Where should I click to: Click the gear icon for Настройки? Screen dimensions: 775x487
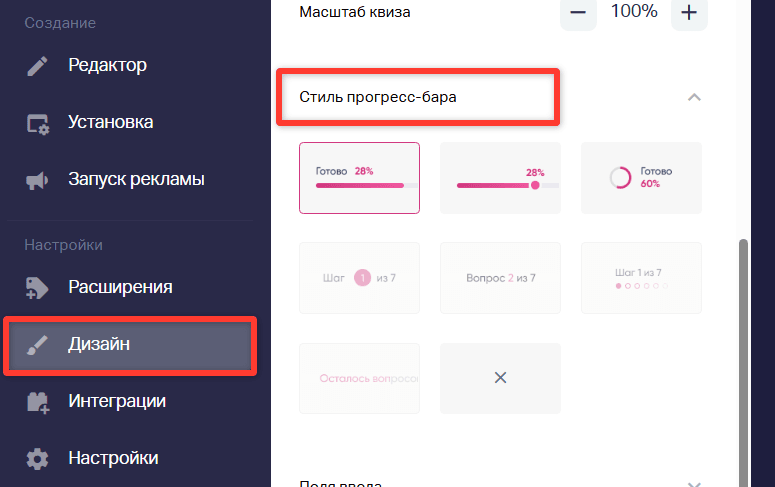point(37,459)
